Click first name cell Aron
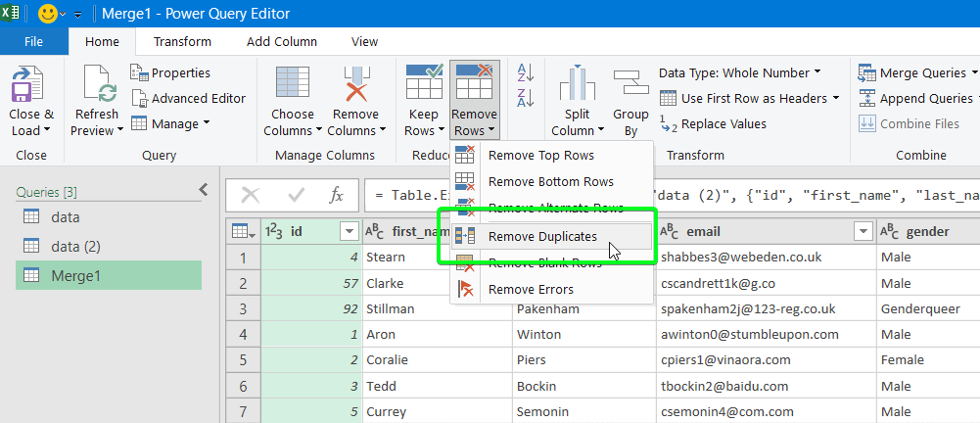 coord(438,334)
